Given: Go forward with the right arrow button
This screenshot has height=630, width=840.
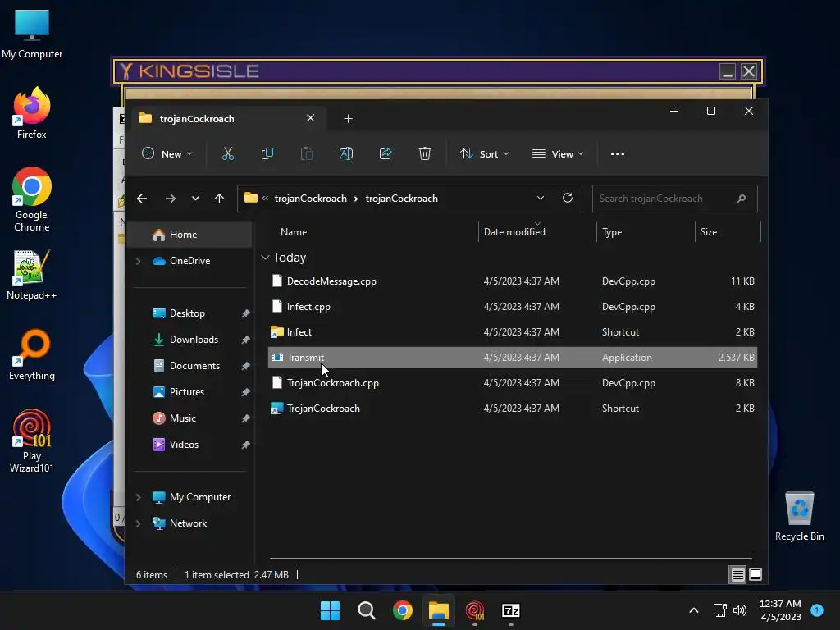Looking at the screenshot, I should coord(171,199).
